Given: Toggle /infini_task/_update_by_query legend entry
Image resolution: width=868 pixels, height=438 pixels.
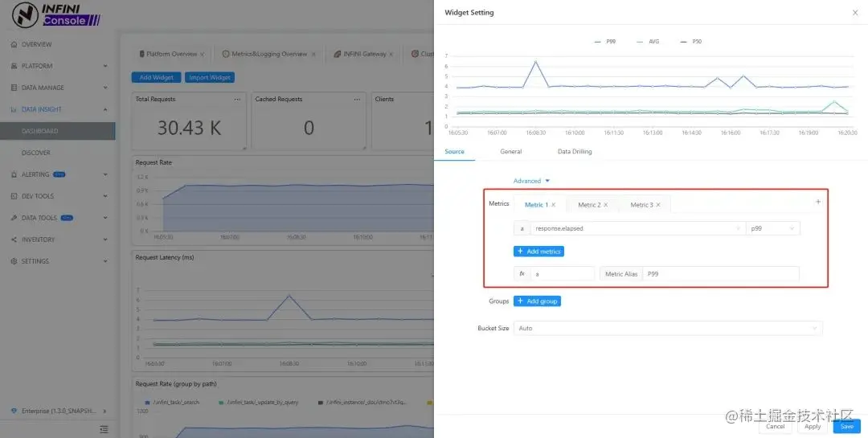Looking at the screenshot, I should 259,402.
